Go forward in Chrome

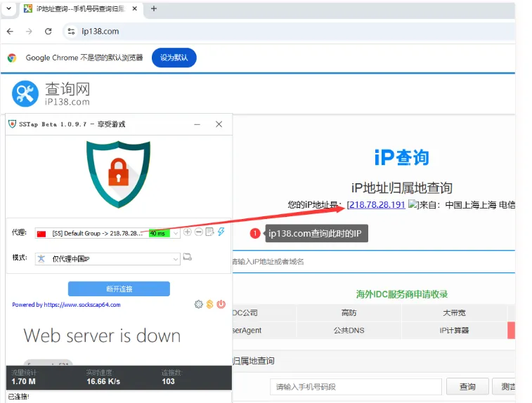tap(30, 32)
